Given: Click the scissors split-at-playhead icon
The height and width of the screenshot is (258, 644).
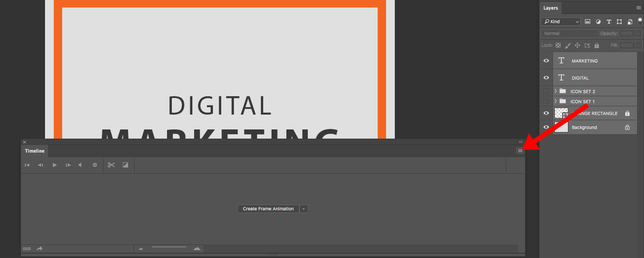Looking at the screenshot, I should click(111, 165).
